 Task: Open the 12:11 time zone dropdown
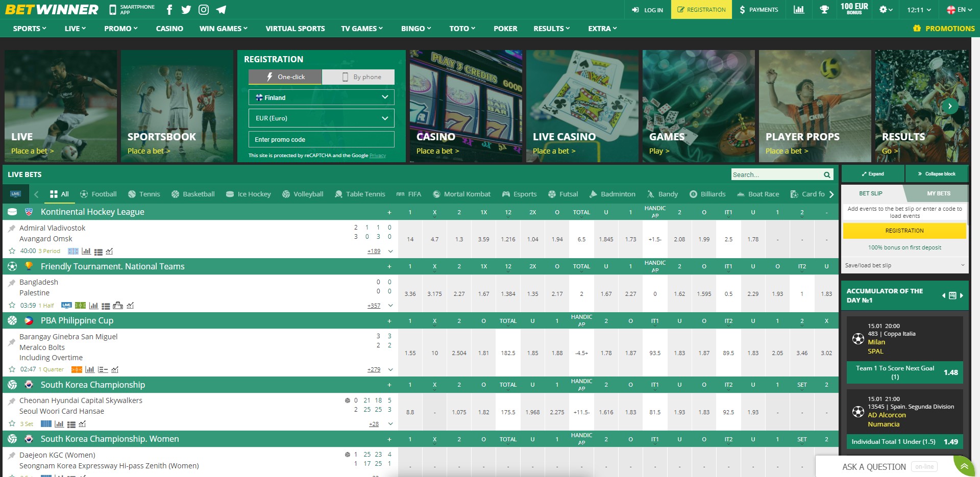pyautogui.click(x=919, y=10)
